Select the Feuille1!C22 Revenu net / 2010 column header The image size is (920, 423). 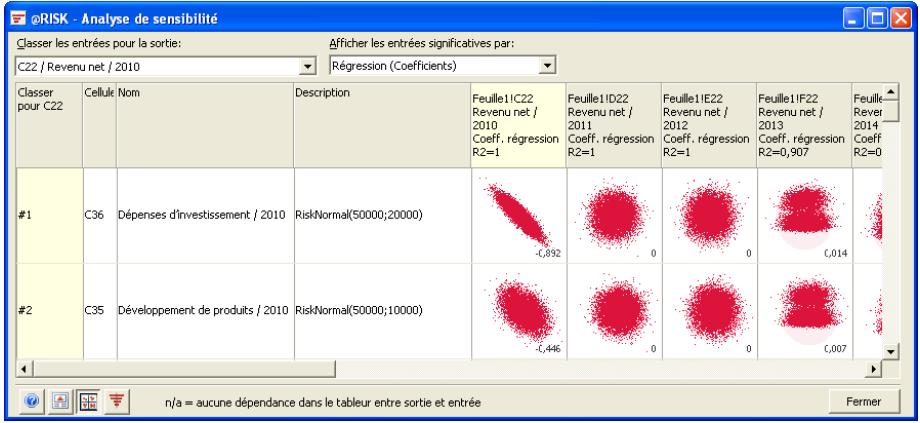[518, 125]
